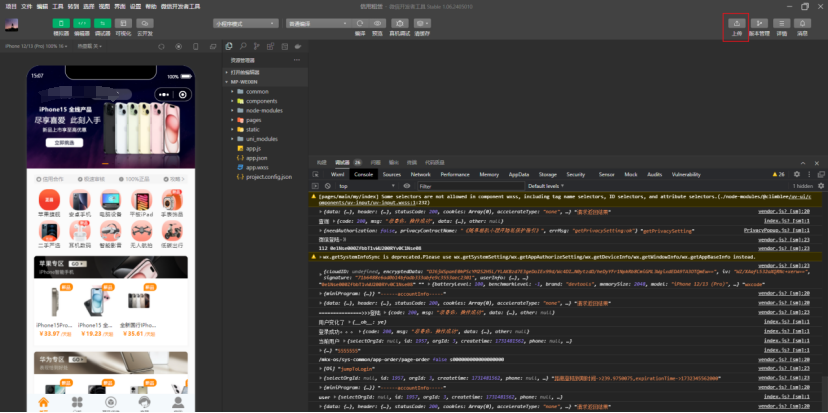Expand the 打开的编辑器 section
Screen dimensions: 828x413
point(266,72)
